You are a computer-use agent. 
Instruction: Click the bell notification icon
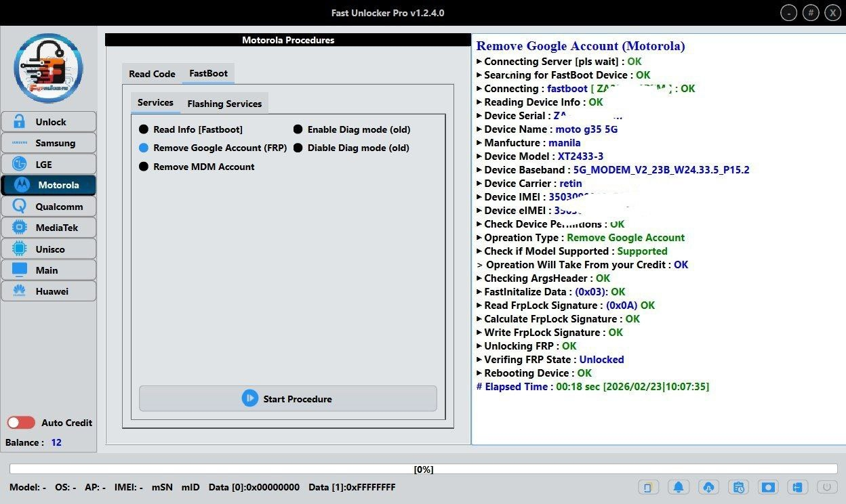coord(677,487)
